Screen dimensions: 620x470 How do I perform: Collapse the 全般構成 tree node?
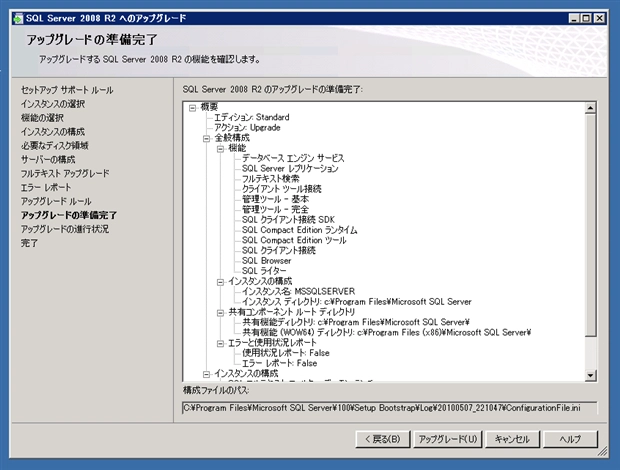click(x=206, y=138)
